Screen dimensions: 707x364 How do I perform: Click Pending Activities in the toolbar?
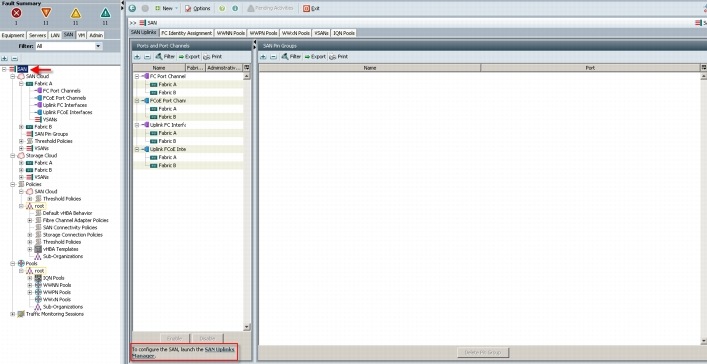(271, 8)
